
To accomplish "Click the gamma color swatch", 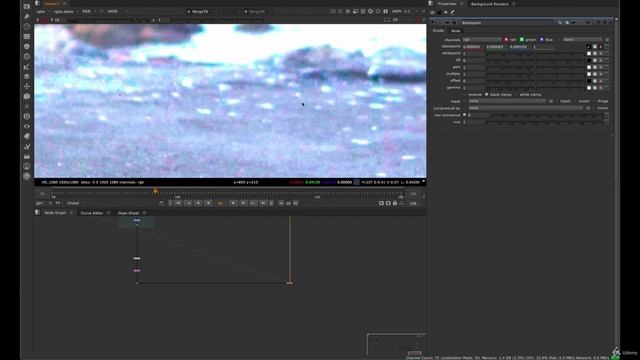I will click(589, 88).
